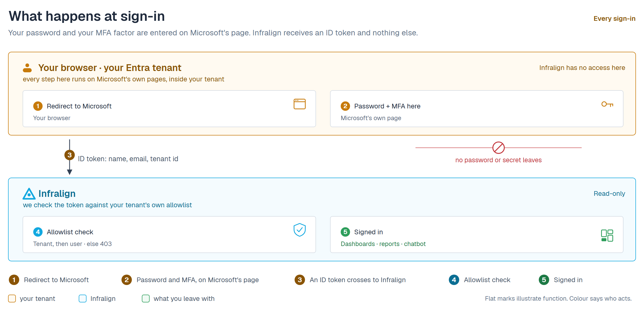Viewport: 644px width, 311px height.
Task: Click 'Dashboards · reports · chatbot' text
Action: 383,244
